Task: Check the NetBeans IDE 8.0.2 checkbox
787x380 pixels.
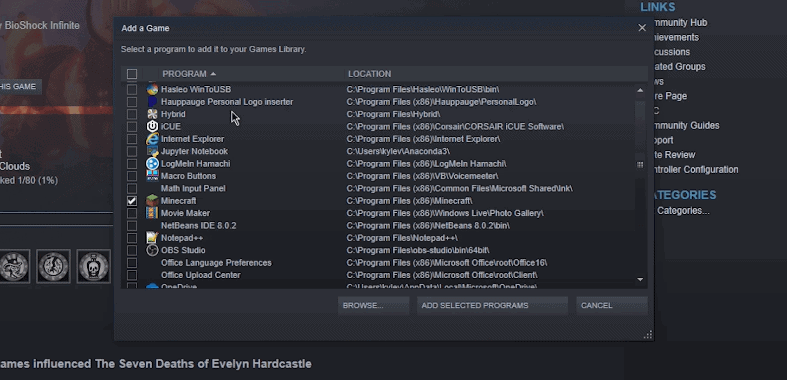Action: (x=132, y=225)
